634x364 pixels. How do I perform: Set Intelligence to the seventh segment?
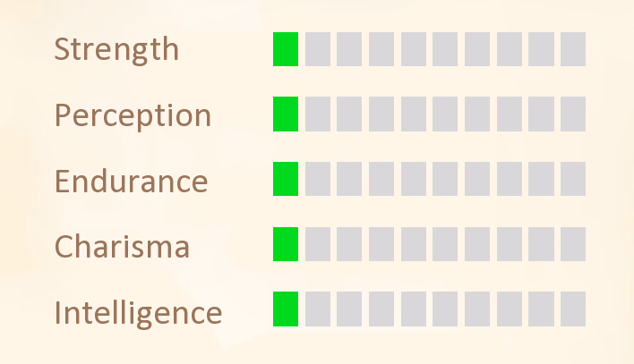tap(477, 309)
